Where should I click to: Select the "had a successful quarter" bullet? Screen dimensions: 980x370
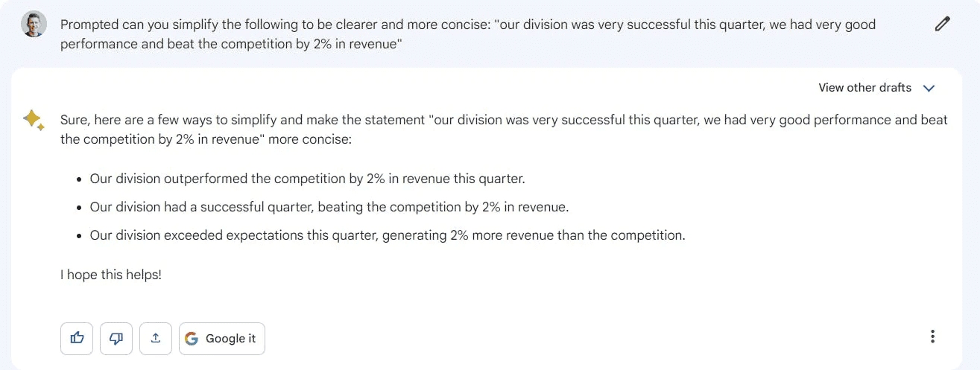pyautogui.click(x=329, y=207)
